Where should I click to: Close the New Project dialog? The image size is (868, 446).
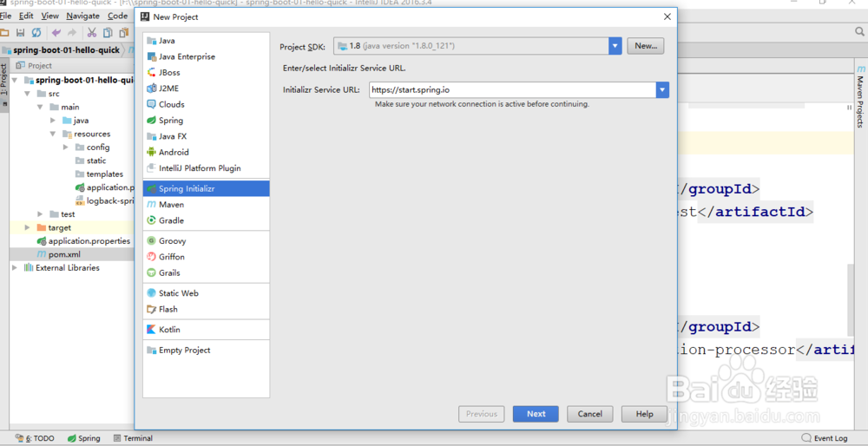pos(667,16)
